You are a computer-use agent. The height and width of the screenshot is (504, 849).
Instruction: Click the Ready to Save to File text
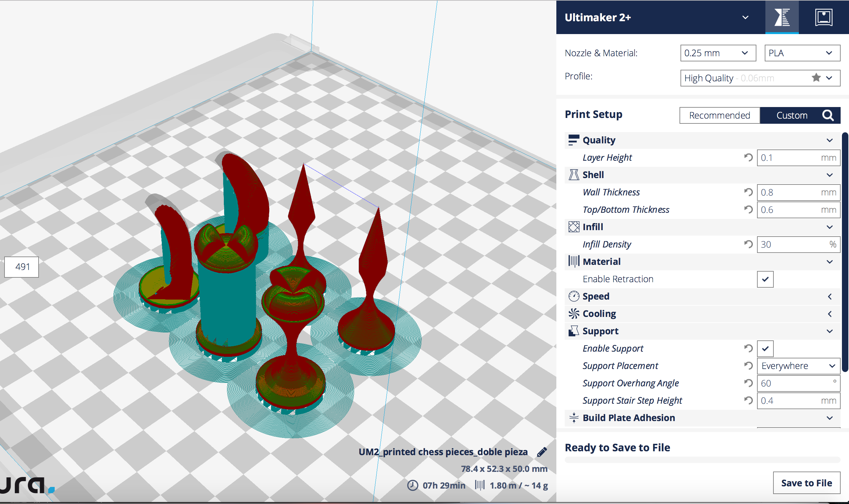coord(617,447)
